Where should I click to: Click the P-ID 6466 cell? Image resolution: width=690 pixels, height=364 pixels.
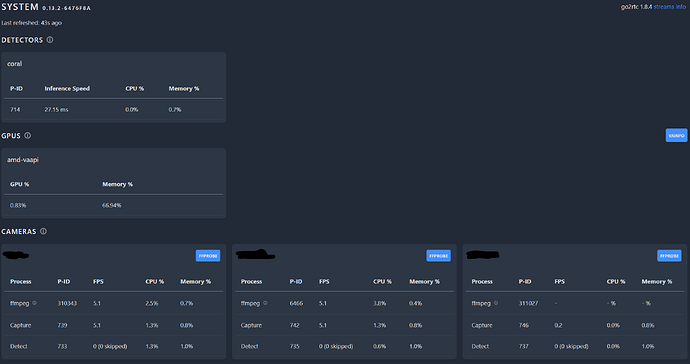click(296, 303)
